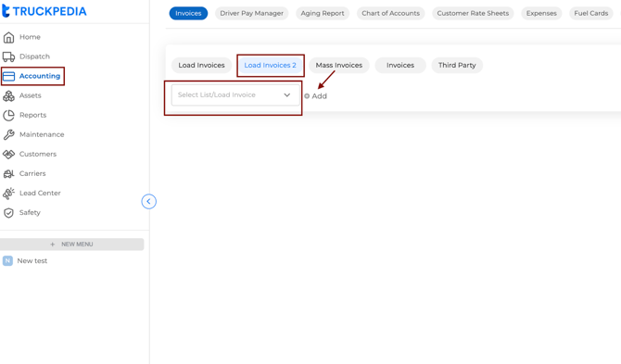Switch to the Mass Invoices tab

pyautogui.click(x=339, y=65)
